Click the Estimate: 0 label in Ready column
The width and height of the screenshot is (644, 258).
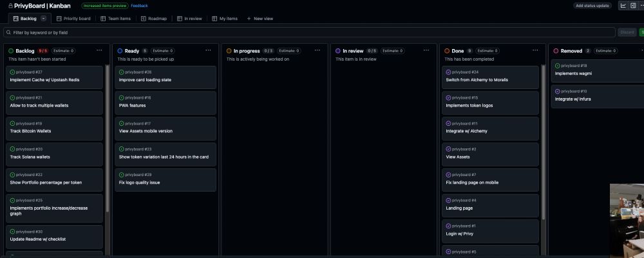(x=163, y=51)
